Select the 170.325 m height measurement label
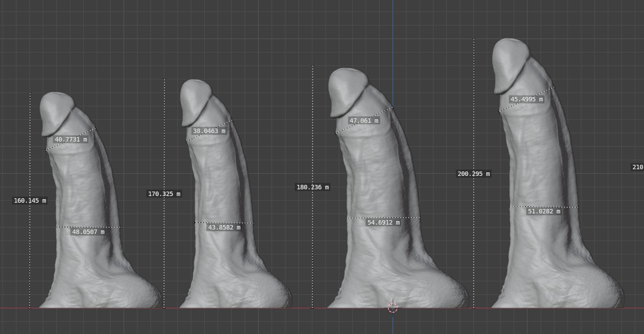The height and width of the screenshot is (334, 644). (x=164, y=194)
